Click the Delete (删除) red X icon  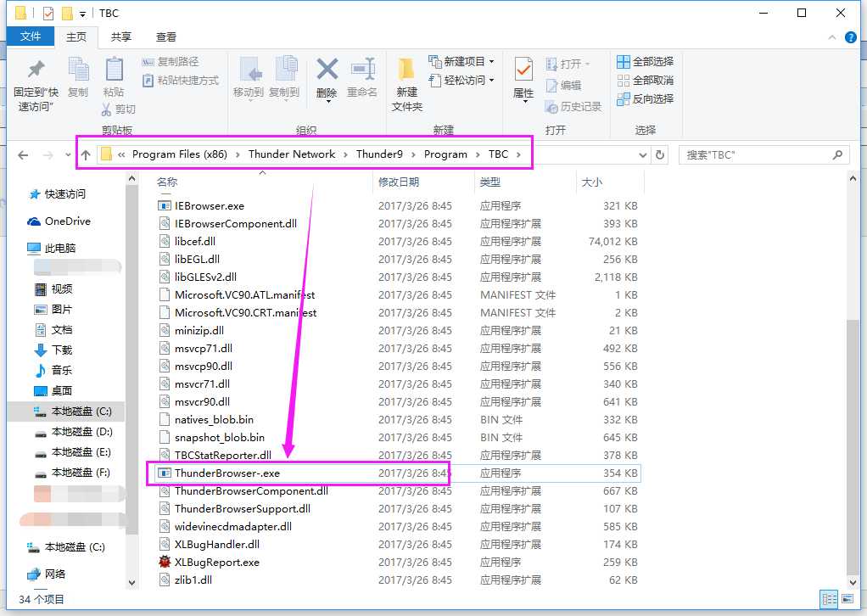click(x=327, y=70)
